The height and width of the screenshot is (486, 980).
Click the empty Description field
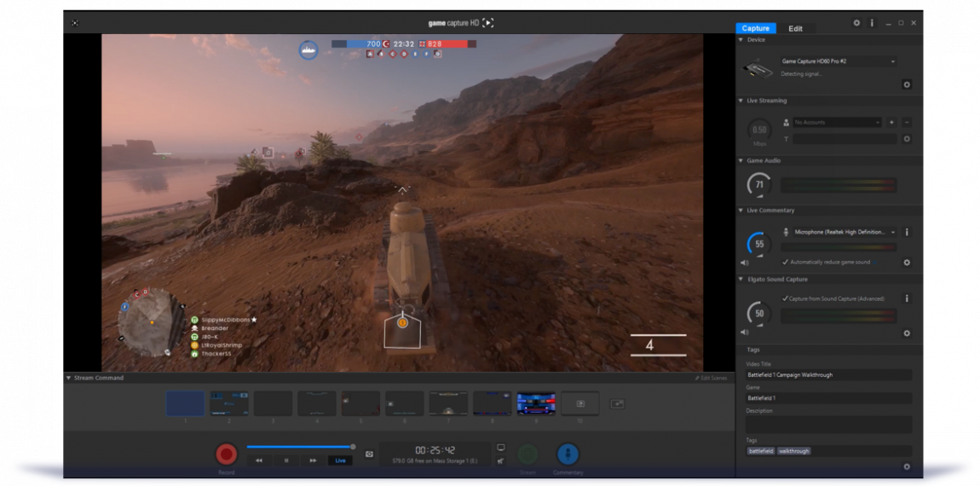(x=829, y=425)
